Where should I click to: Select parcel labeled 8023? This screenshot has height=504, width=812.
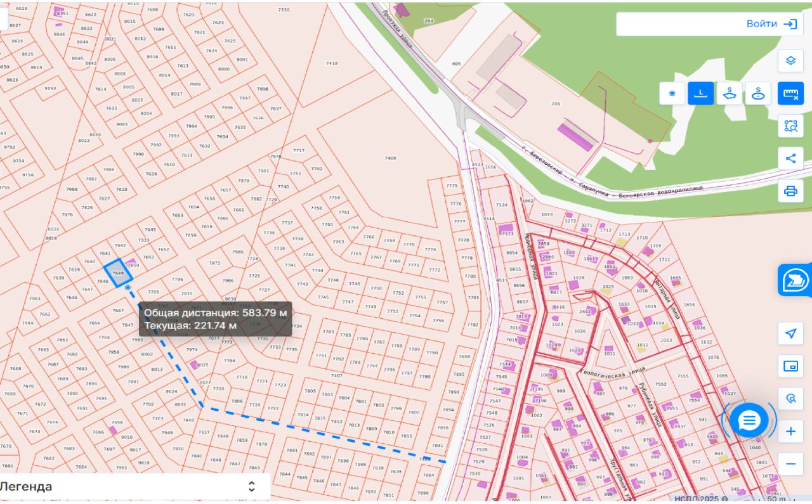click(x=84, y=141)
